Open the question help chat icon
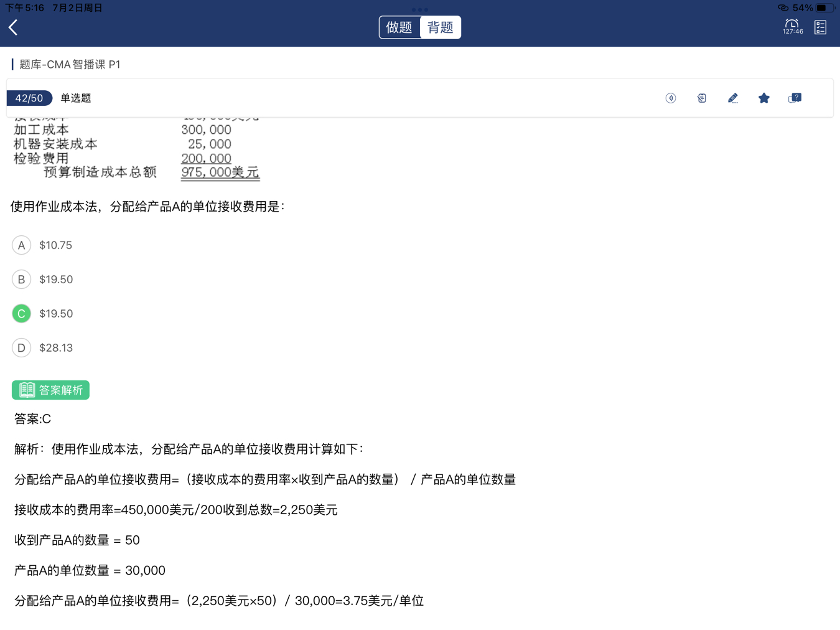The height and width of the screenshot is (630, 840). pyautogui.click(x=795, y=98)
